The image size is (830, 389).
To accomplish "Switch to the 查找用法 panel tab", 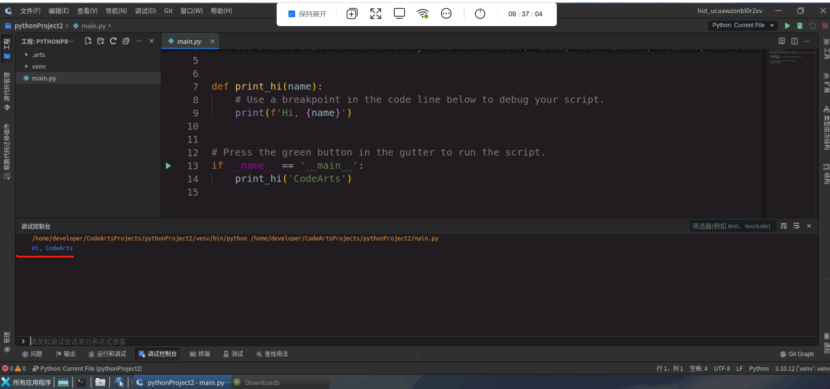I will 272,354.
